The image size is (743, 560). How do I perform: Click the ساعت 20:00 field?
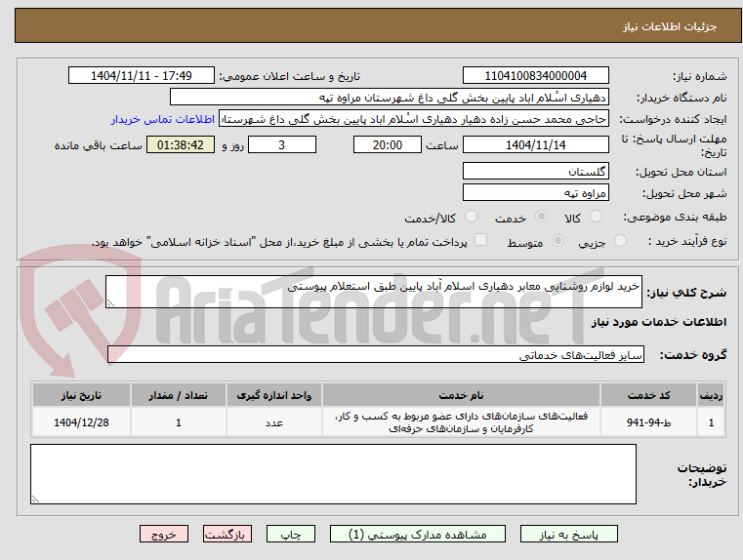(x=388, y=144)
